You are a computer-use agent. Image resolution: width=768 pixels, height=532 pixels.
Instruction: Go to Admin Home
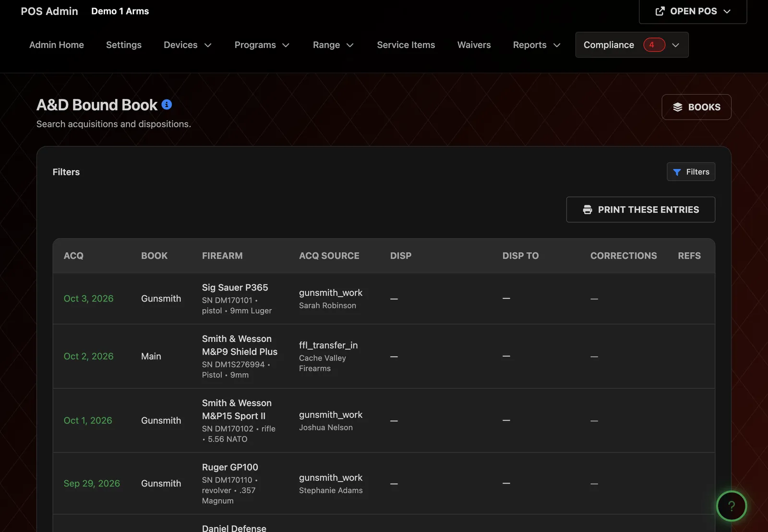pos(57,45)
